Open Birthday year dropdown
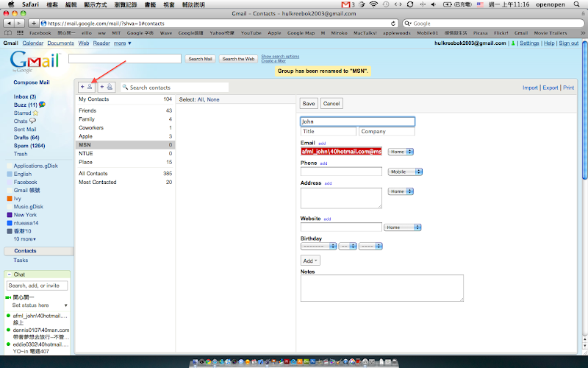 pos(370,247)
